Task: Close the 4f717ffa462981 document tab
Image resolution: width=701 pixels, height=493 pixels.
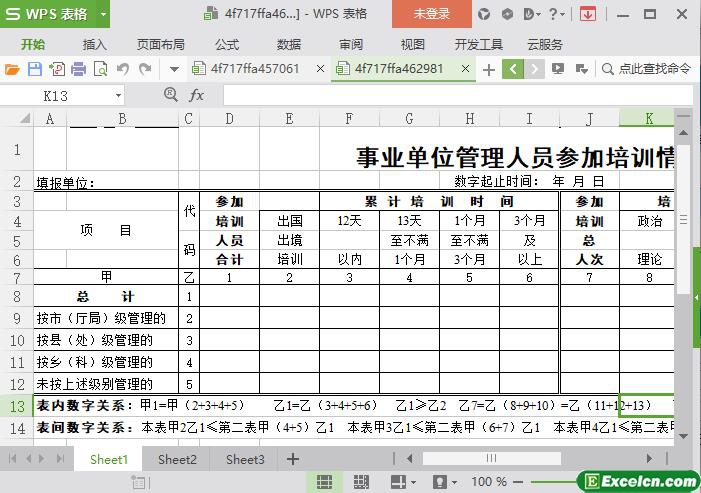Action: [465, 69]
